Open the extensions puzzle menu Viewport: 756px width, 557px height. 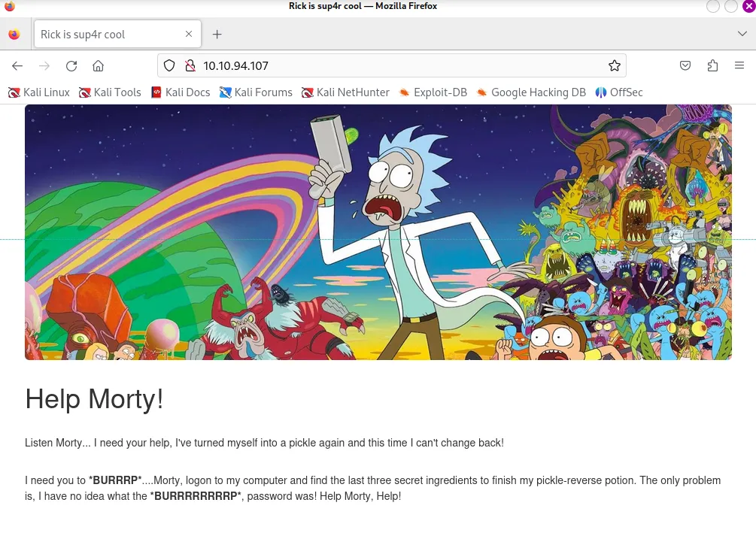712,65
